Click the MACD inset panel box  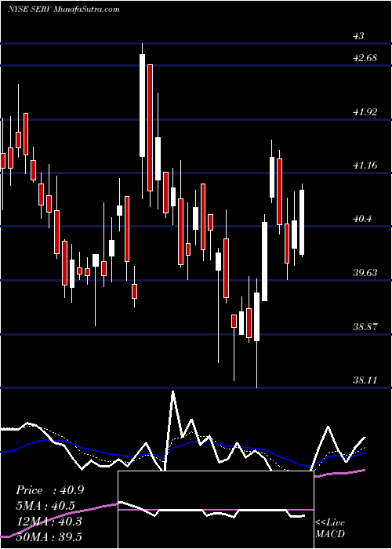(x=216, y=510)
